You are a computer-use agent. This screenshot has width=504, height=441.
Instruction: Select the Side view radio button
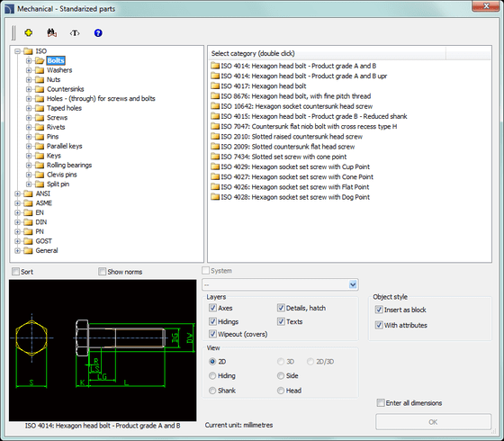tap(281, 375)
